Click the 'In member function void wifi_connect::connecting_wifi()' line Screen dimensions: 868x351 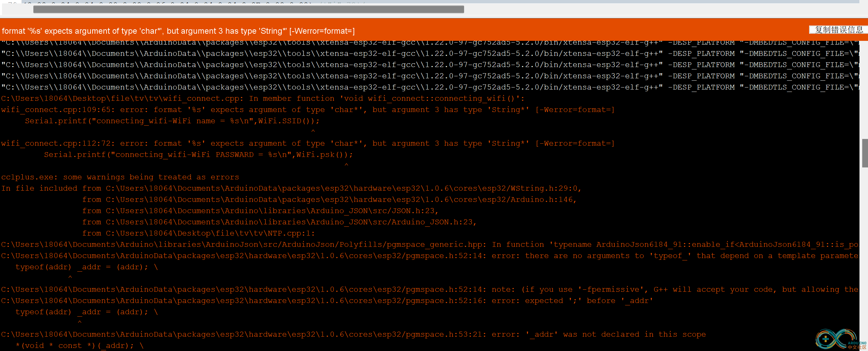click(x=263, y=98)
